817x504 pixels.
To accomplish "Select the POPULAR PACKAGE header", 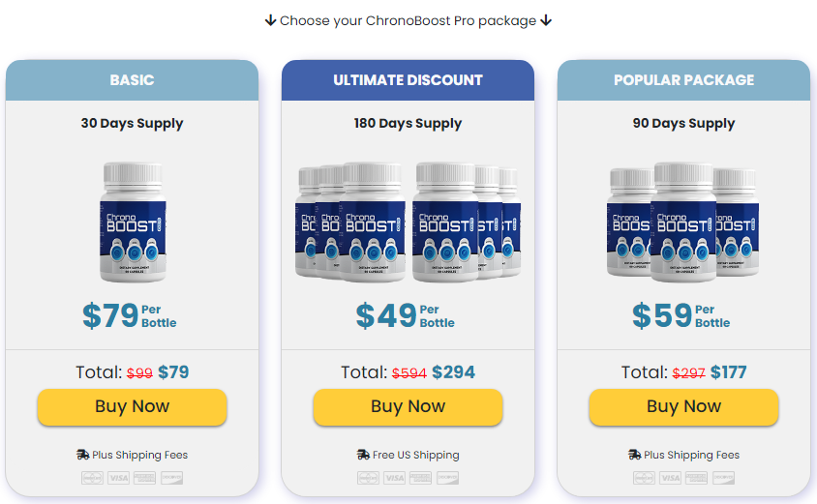I will (x=683, y=80).
